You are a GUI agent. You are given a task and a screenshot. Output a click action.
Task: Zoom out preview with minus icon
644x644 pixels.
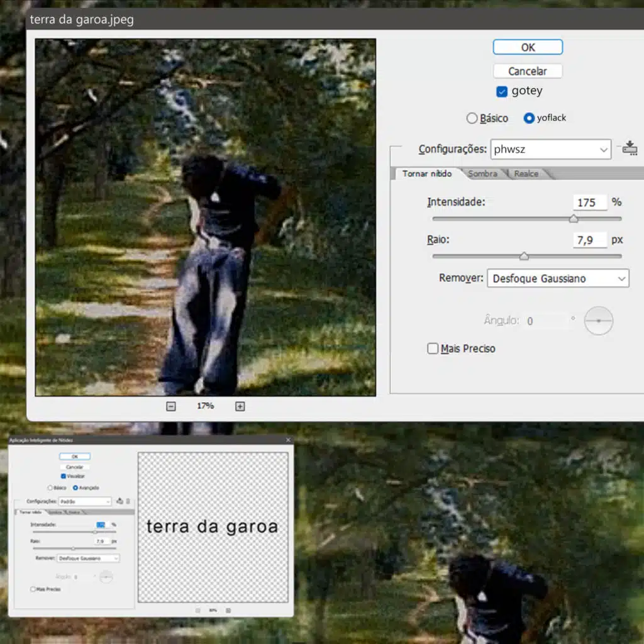[171, 406]
